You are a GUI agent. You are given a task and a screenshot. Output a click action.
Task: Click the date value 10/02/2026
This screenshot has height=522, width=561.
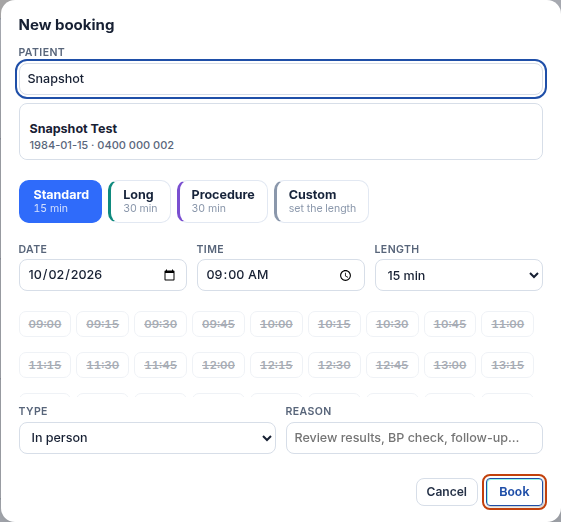[x=65, y=275]
